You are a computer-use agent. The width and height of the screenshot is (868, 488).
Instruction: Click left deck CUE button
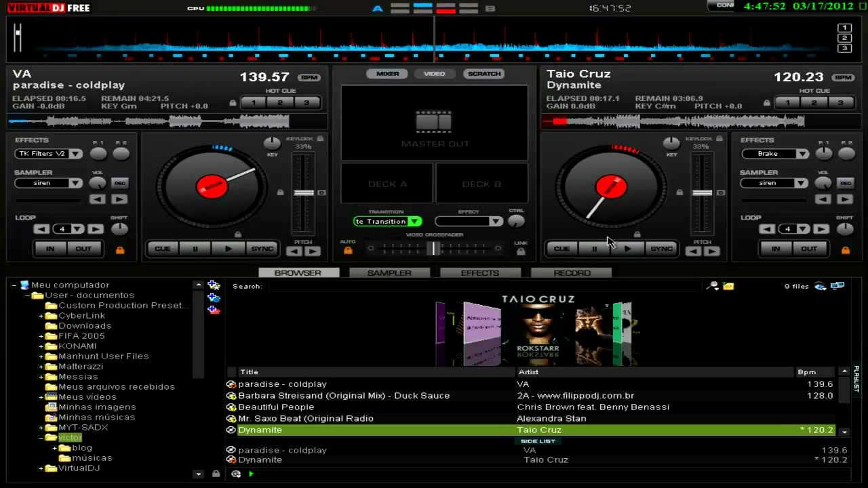[163, 249]
